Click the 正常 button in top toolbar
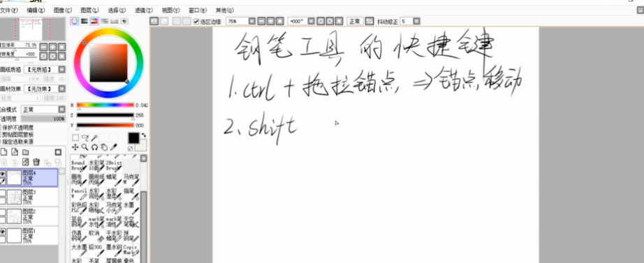Screen dimensions: 644x263 [x=355, y=21]
